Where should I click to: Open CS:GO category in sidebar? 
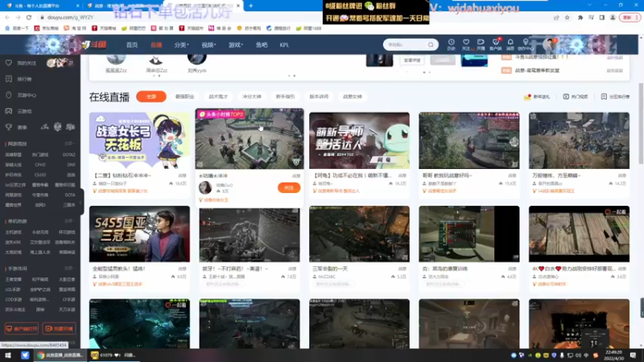(x=40, y=175)
